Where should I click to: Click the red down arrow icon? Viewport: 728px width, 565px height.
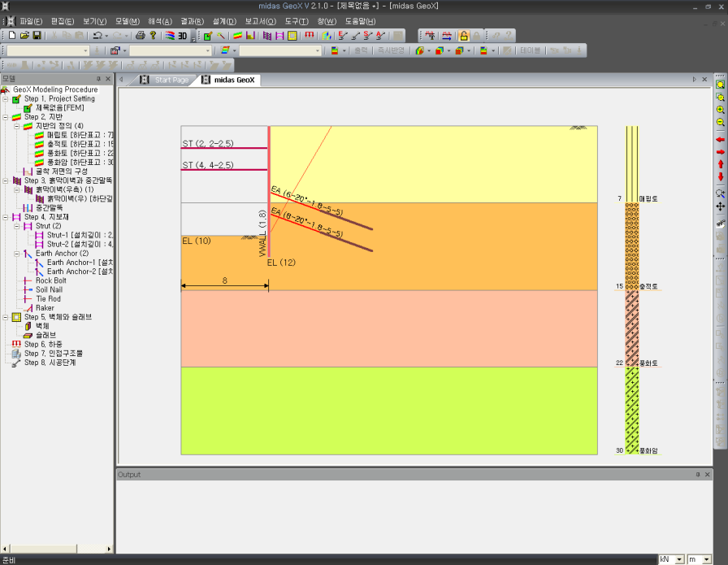720,176
